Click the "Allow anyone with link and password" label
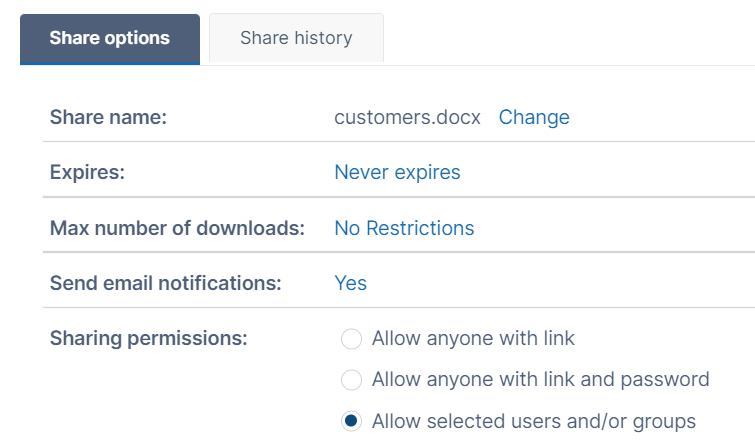This screenshot has width=755, height=445. pyautogui.click(x=540, y=379)
